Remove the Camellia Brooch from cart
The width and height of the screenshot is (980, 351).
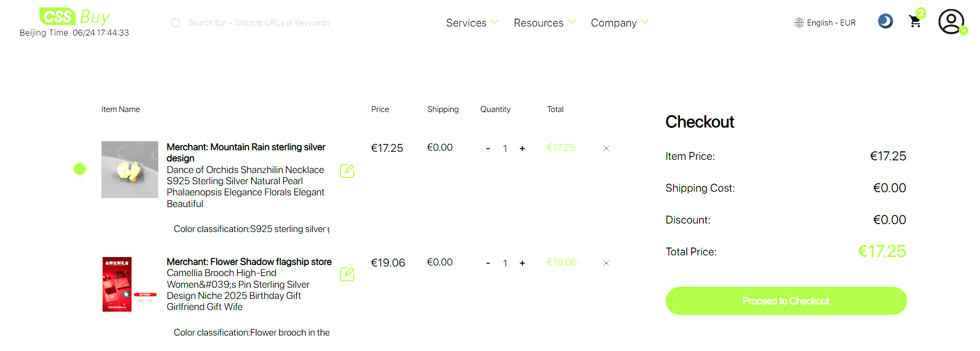click(x=606, y=263)
